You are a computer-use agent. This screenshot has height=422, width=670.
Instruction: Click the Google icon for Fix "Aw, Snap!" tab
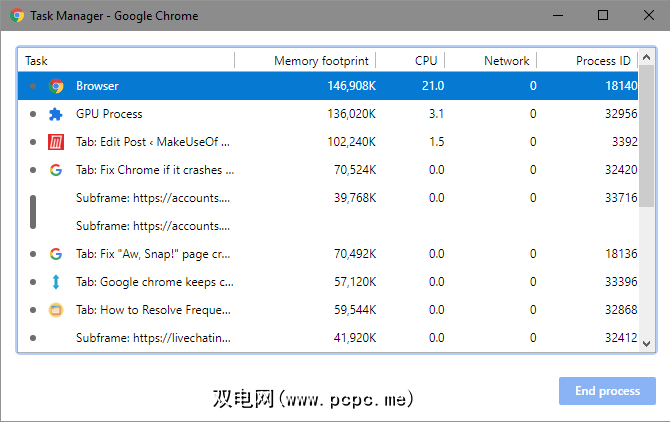click(x=56, y=254)
